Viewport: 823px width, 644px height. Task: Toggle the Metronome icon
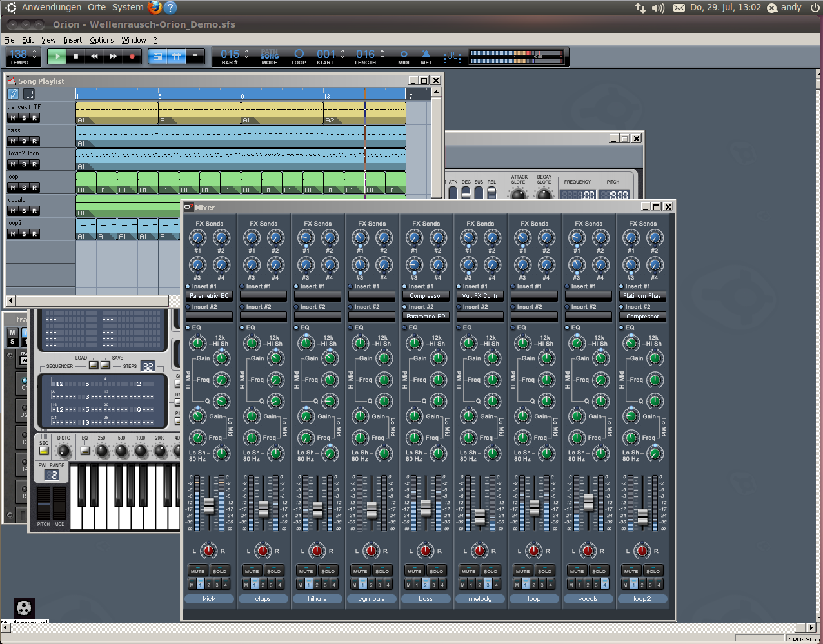426,55
